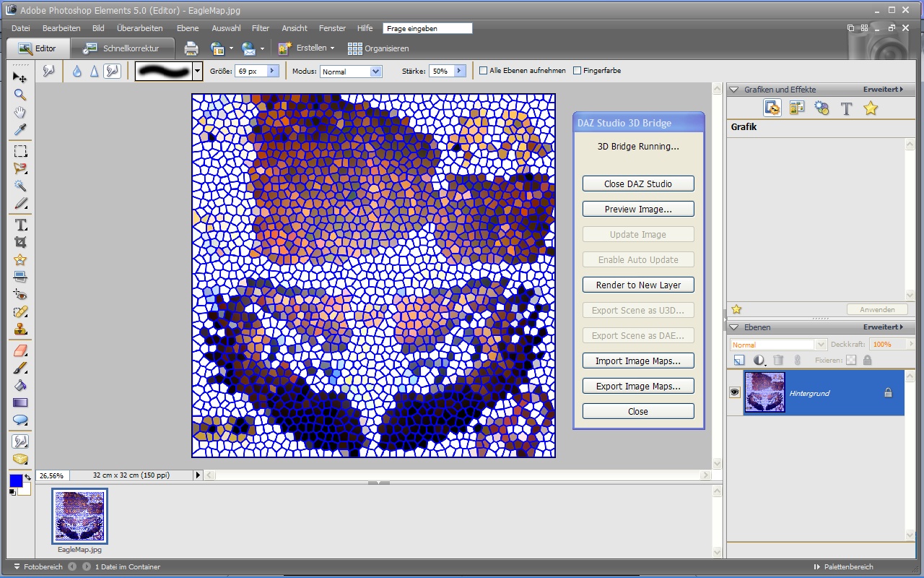
Task: Open the brush preset picker dropdown
Action: (197, 71)
